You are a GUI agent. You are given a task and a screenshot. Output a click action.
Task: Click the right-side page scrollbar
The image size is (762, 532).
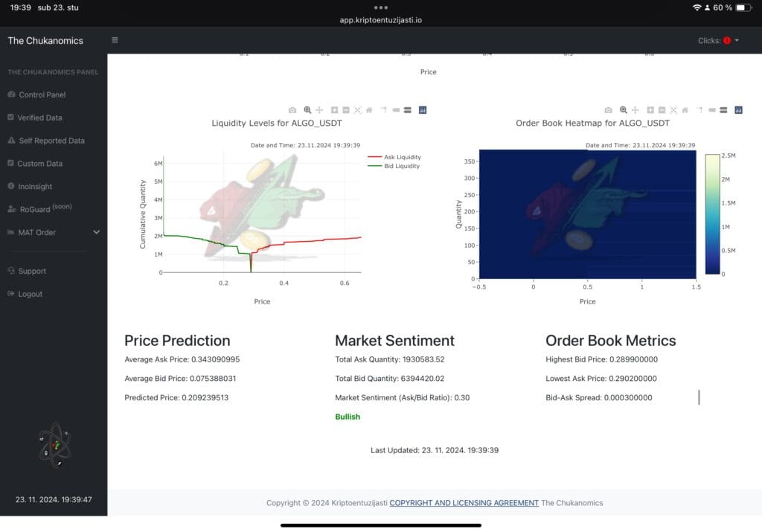(x=698, y=397)
